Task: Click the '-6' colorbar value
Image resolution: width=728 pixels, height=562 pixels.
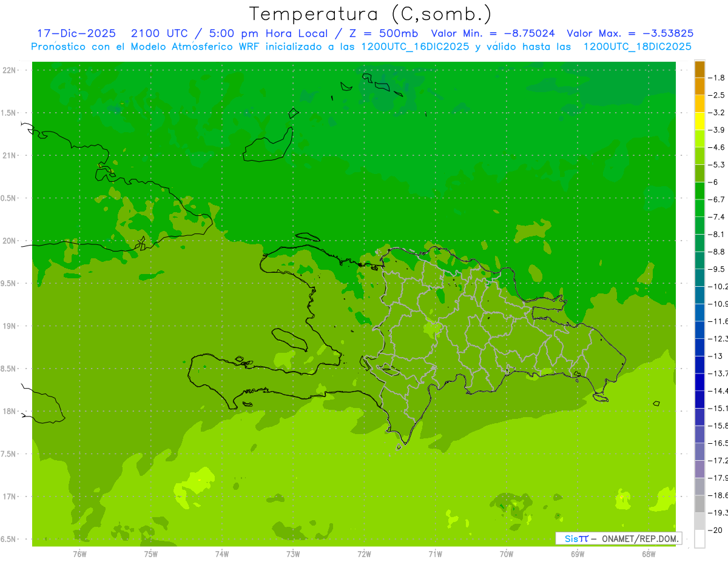Action: coord(713,182)
